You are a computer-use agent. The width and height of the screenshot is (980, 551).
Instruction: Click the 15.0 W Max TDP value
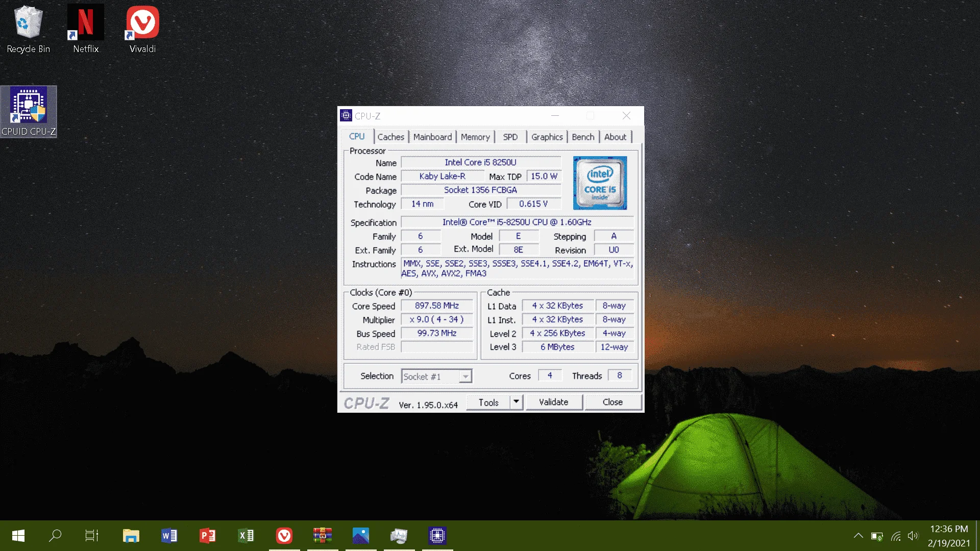[544, 176]
